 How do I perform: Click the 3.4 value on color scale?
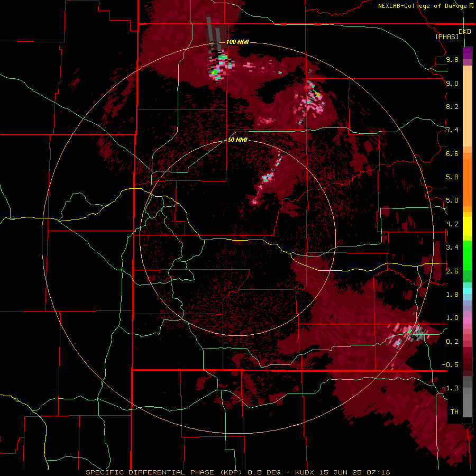pyautogui.click(x=452, y=248)
